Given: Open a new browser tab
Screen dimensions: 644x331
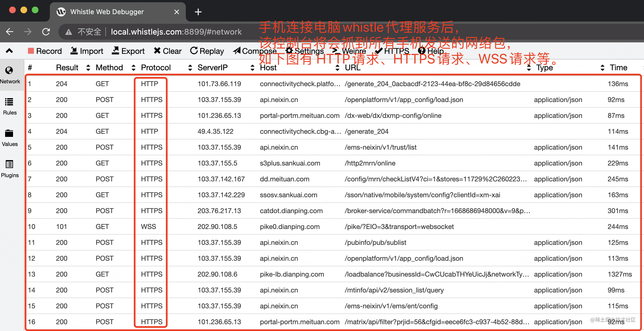Looking at the screenshot, I should coord(198,12).
